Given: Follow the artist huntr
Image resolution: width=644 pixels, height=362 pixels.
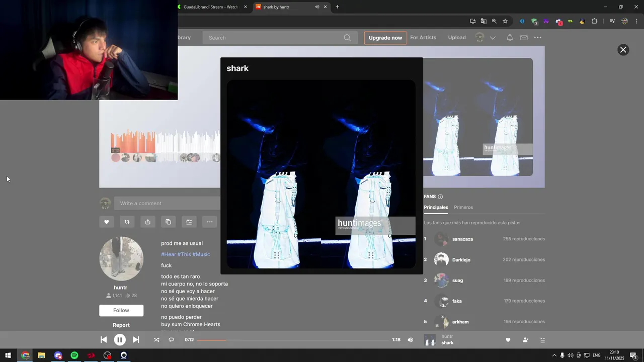Looking at the screenshot, I should click(x=121, y=310).
